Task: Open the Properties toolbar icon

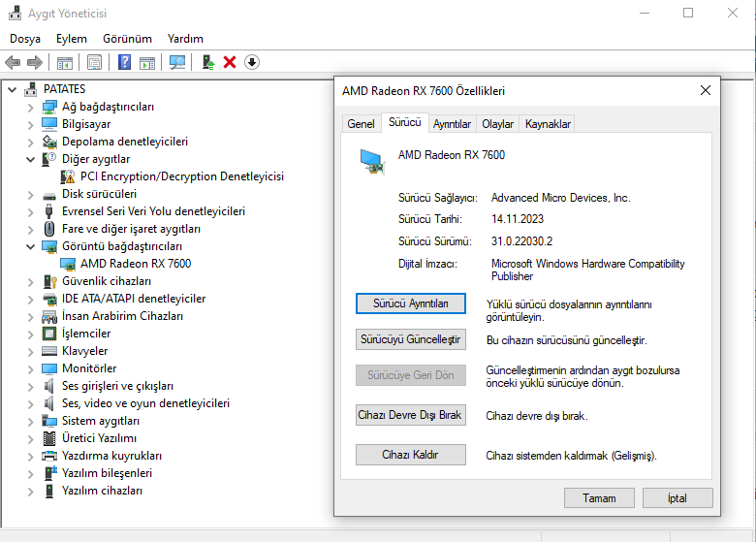Action: 95,63
